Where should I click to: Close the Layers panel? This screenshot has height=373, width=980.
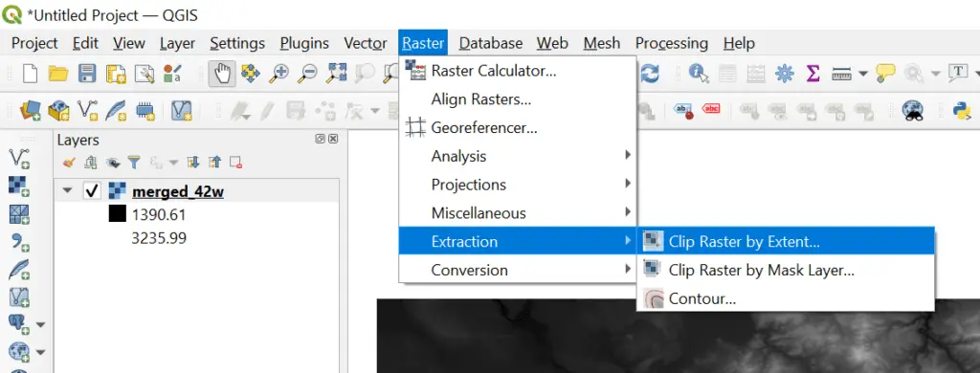click(x=333, y=140)
